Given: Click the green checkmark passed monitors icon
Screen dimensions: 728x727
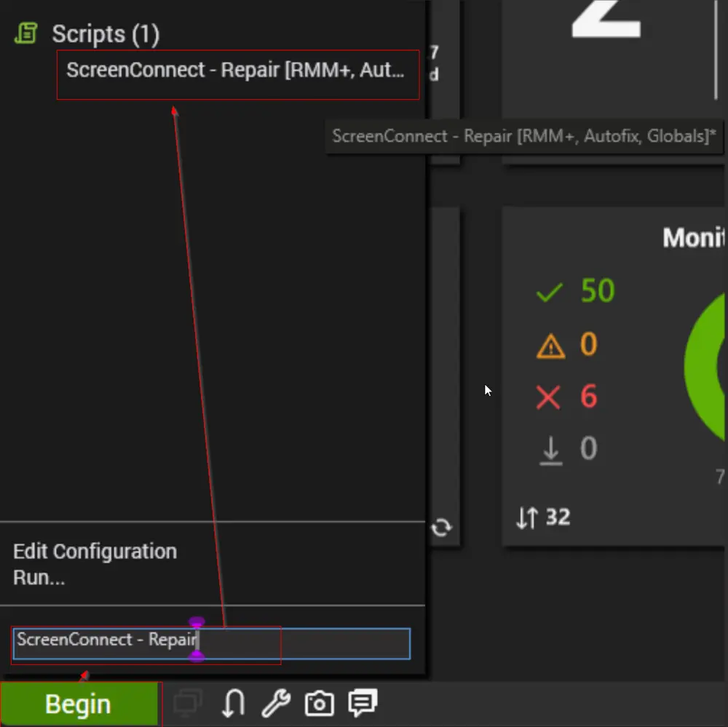Looking at the screenshot, I should [549, 293].
